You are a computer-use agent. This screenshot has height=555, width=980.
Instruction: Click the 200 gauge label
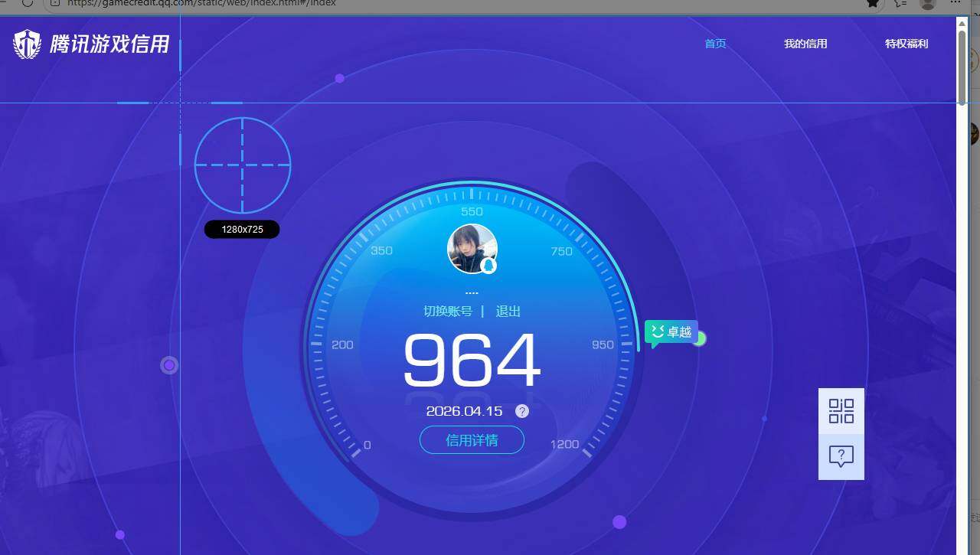pos(342,344)
